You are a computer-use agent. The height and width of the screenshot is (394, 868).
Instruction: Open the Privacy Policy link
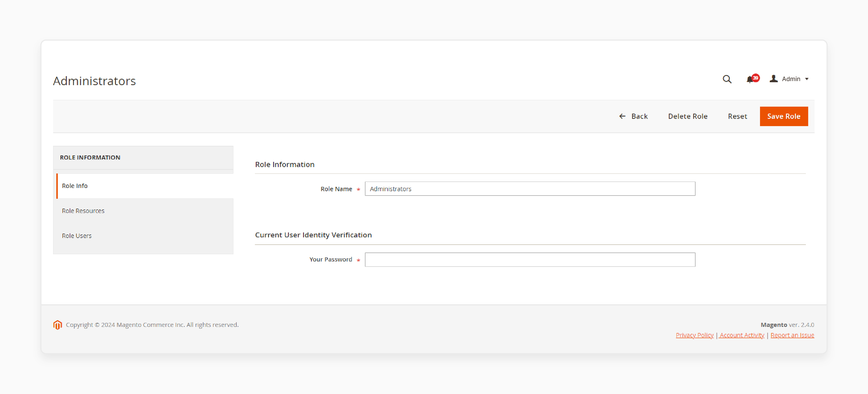(694, 335)
